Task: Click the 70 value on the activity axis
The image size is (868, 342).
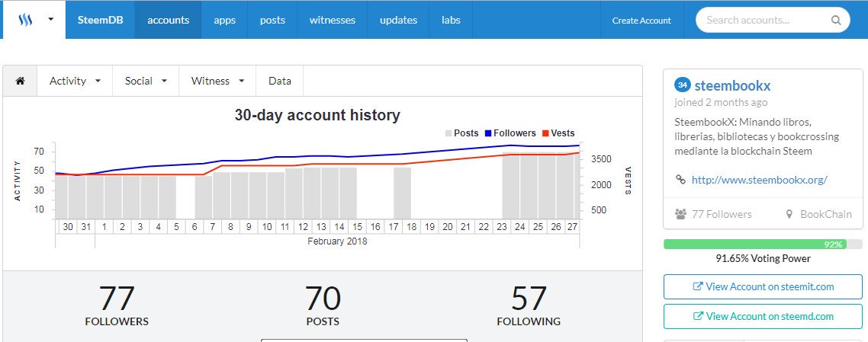Action: point(39,152)
